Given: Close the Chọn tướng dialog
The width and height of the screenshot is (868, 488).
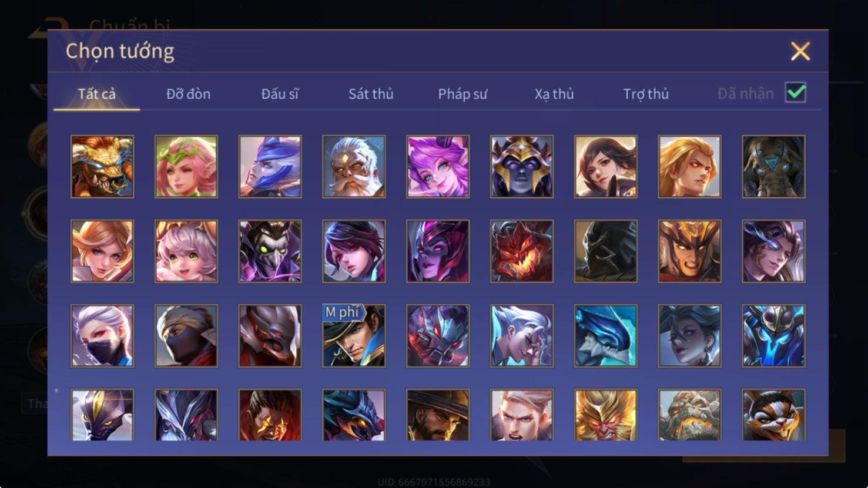Looking at the screenshot, I should click(x=800, y=51).
